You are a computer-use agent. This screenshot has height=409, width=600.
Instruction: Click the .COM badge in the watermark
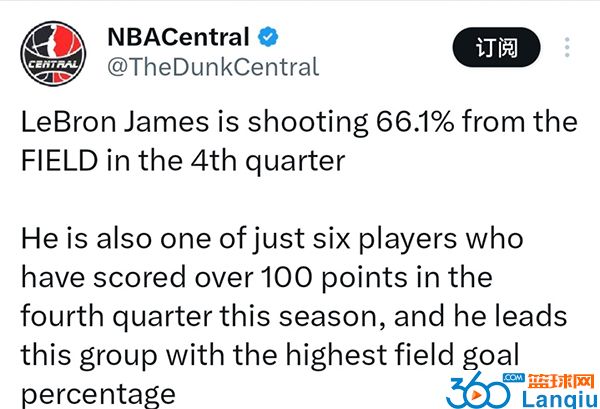(x=514, y=378)
